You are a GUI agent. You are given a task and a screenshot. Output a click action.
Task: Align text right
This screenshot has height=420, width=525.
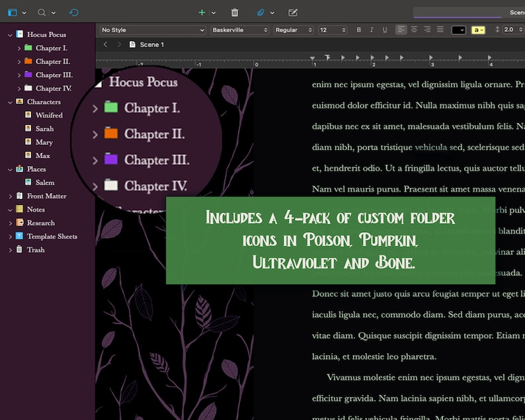point(427,30)
